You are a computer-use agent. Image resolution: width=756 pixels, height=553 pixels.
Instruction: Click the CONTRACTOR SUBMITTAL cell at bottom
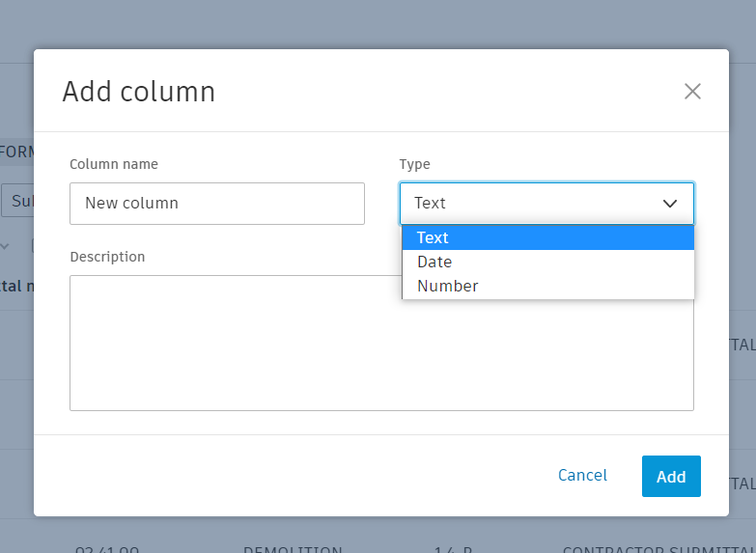click(x=657, y=549)
